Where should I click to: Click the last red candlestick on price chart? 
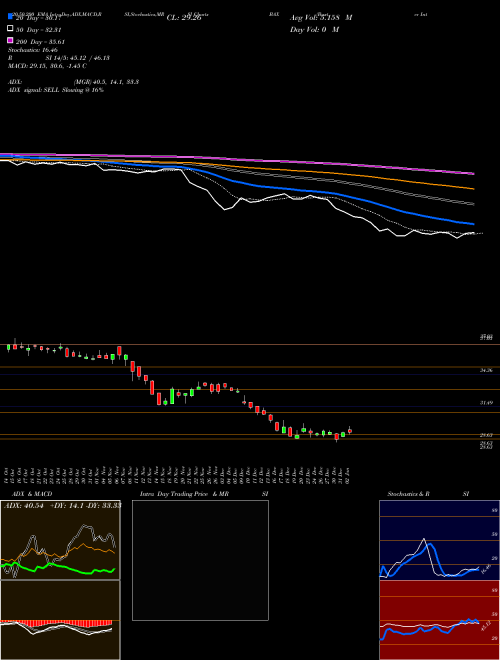[x=350, y=431]
